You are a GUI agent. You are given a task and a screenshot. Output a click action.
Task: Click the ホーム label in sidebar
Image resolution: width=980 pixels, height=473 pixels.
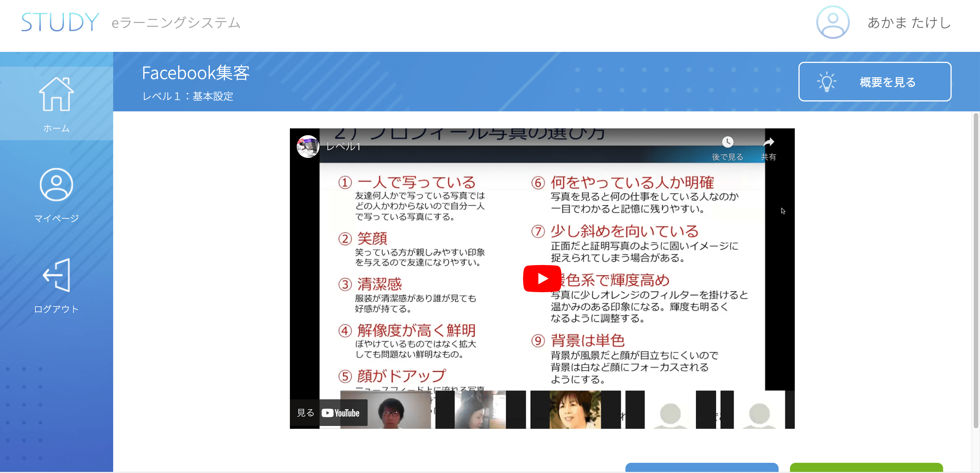coord(56,128)
